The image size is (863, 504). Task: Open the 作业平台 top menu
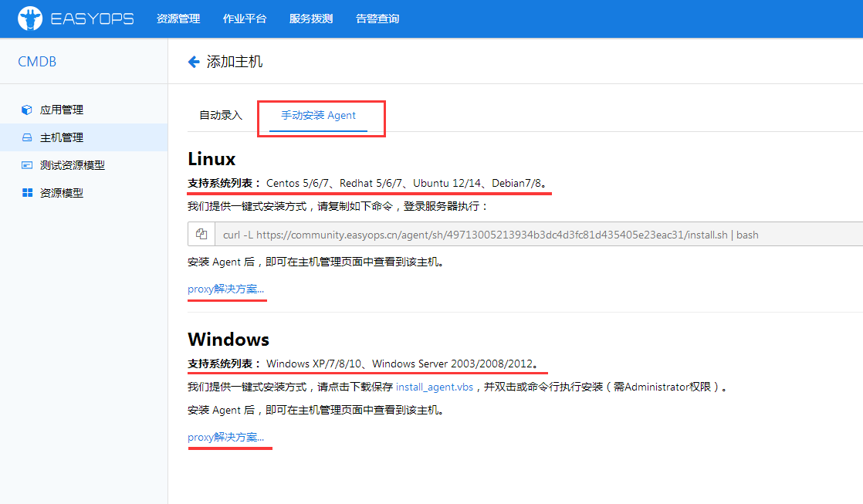(245, 19)
